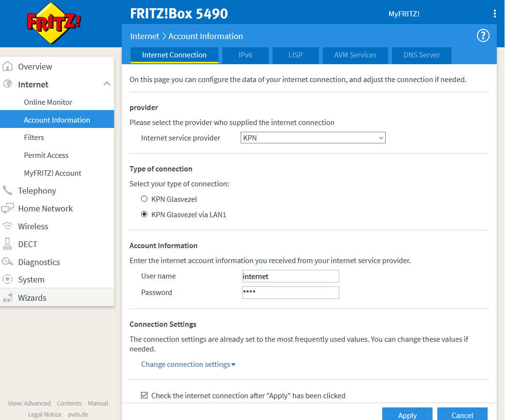Select KPN Glasvezel via LAN1 radio button
This screenshot has width=505, height=420.
[144, 215]
